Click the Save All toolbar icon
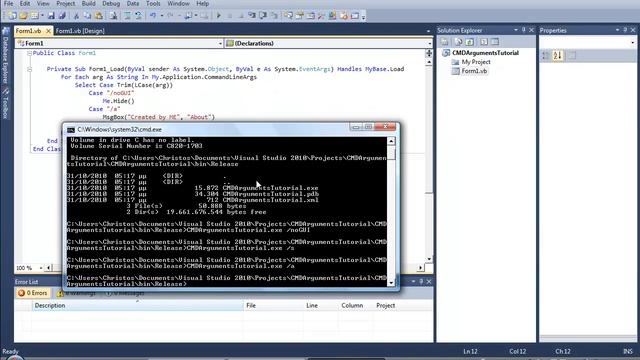 tap(62, 16)
